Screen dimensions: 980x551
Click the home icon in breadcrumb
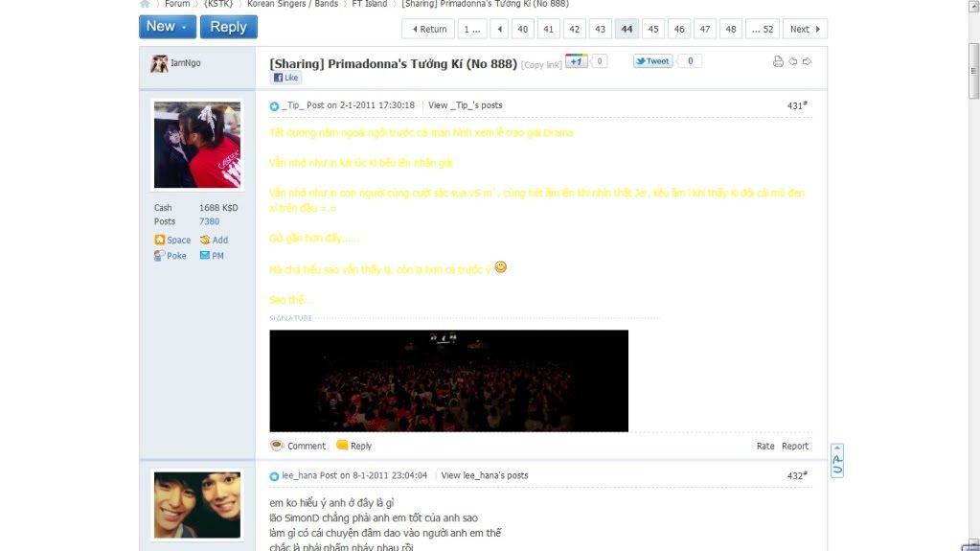[145, 4]
